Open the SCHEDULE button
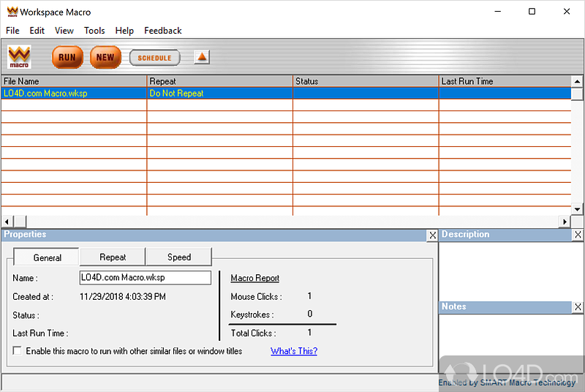 [x=154, y=58]
